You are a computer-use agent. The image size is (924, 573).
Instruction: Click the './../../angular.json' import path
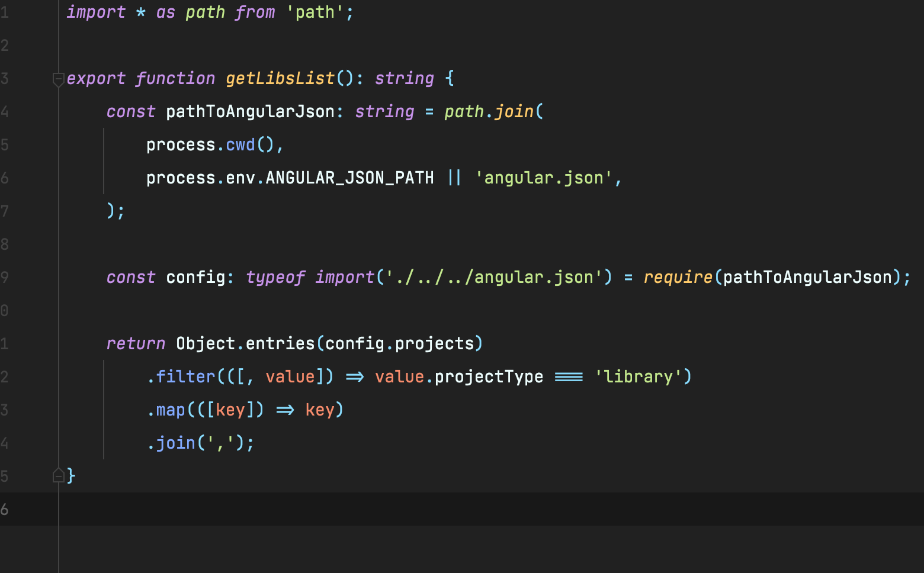pyautogui.click(x=494, y=278)
